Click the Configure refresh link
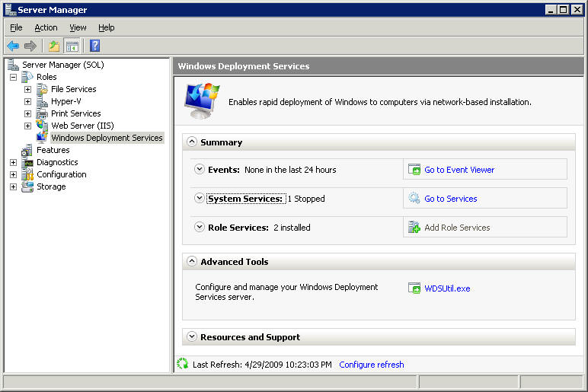Viewport: 588px width, 392px height. pos(372,365)
